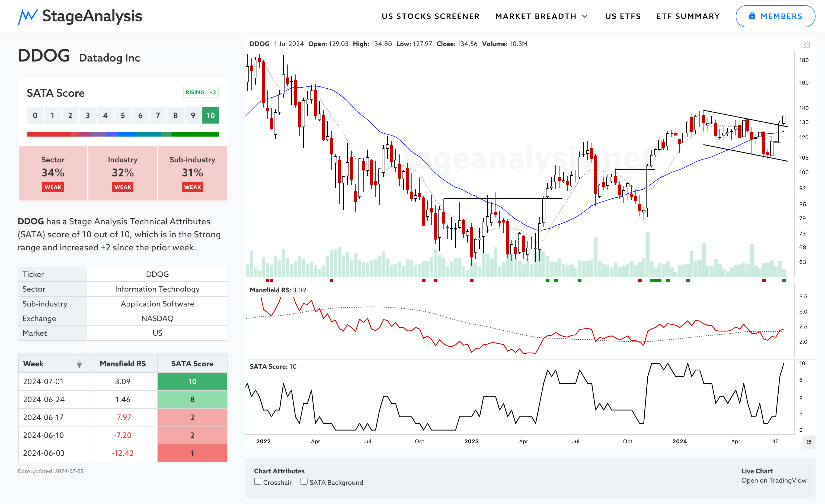Click the Application Software sub-industry value
825x504 pixels.
[157, 304]
